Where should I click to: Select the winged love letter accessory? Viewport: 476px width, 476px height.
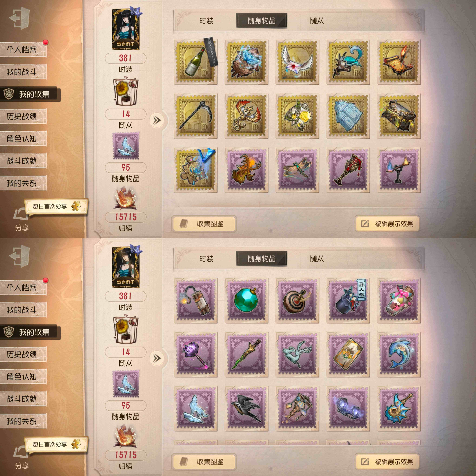coord(297,62)
